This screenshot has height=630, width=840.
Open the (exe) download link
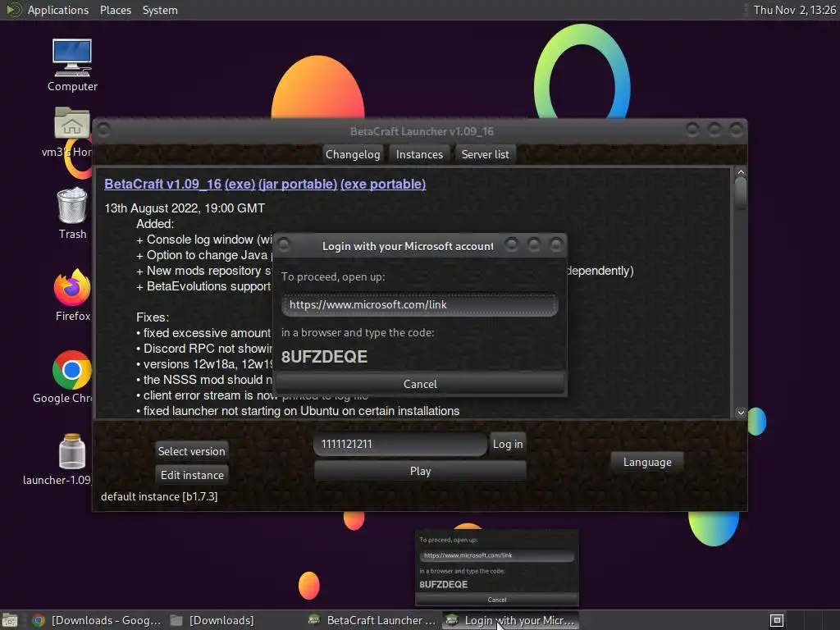point(240,184)
